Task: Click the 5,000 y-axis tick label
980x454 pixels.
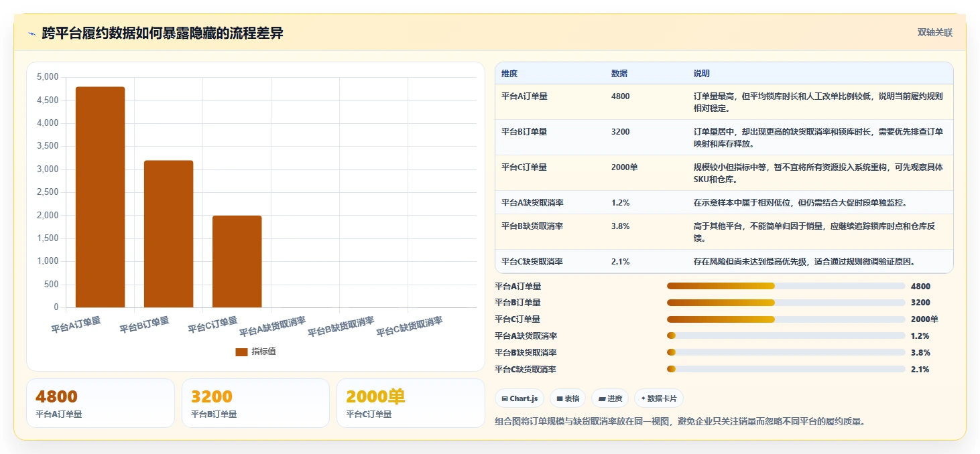Action: click(x=48, y=77)
